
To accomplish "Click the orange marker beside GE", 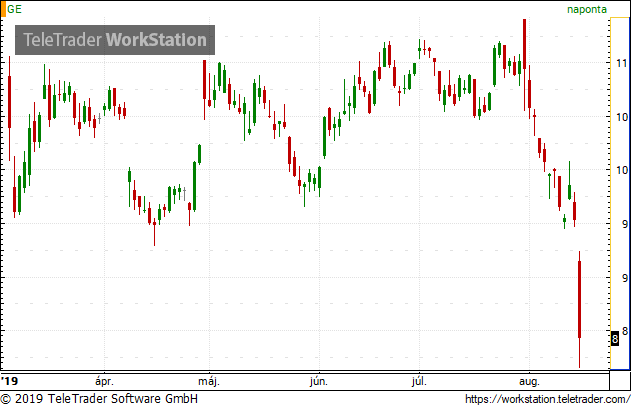I will pos(3,9).
